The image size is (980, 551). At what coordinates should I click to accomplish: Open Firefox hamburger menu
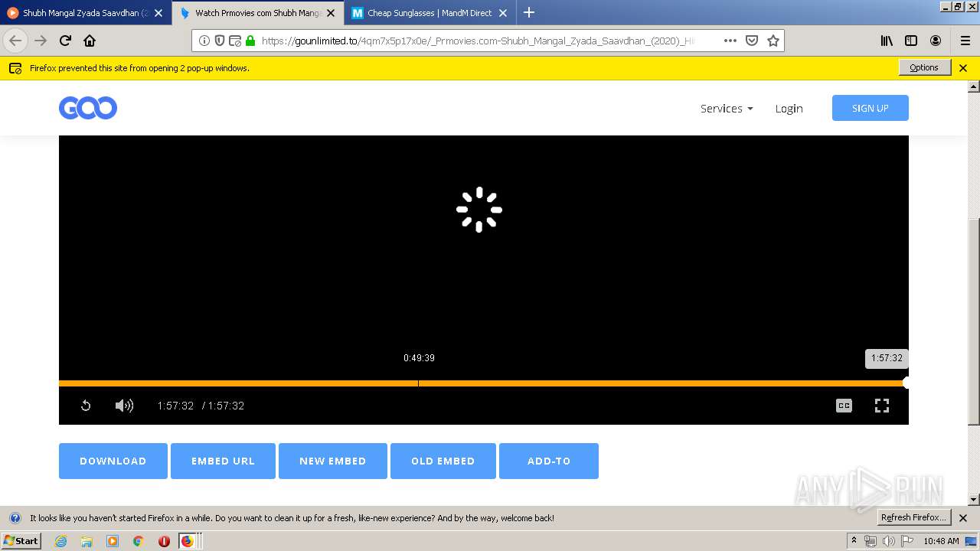pyautogui.click(x=965, y=41)
